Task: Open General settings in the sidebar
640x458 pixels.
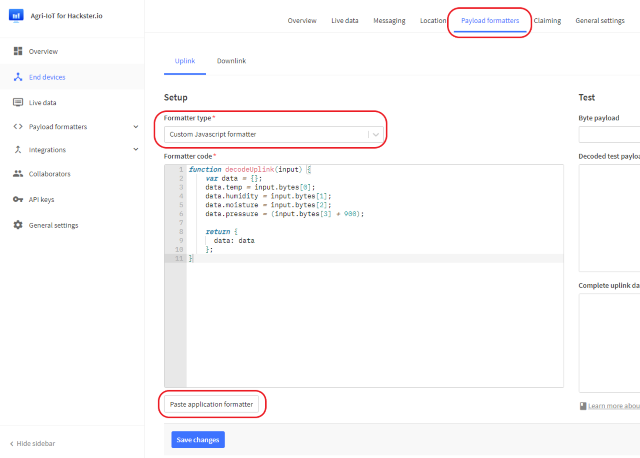Action: [x=53, y=225]
